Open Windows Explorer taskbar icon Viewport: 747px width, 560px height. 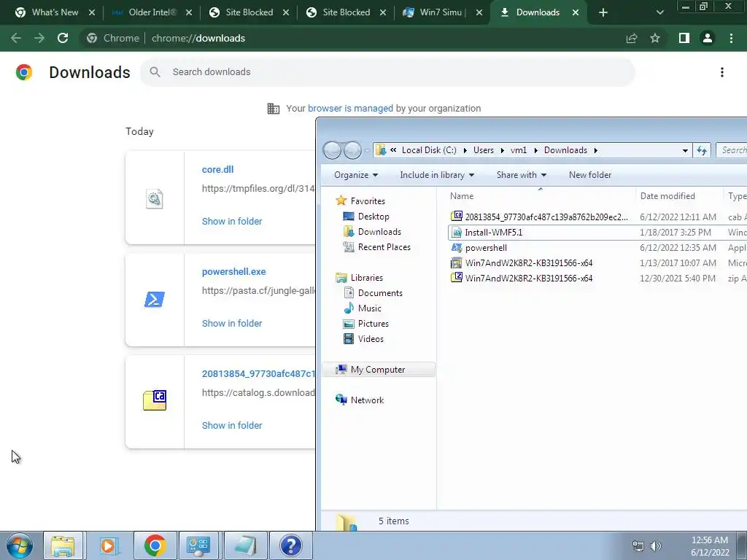[x=63, y=545]
